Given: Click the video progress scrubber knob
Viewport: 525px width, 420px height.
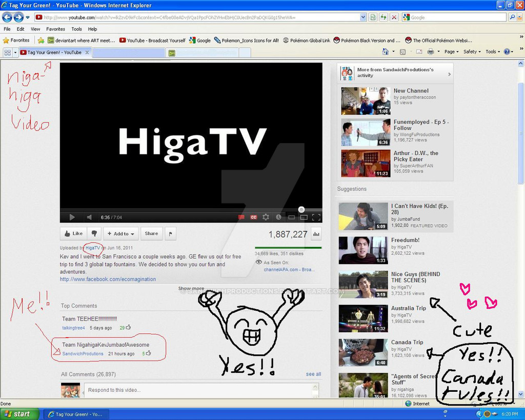Looking at the screenshot, I should pyautogui.click(x=301, y=210).
